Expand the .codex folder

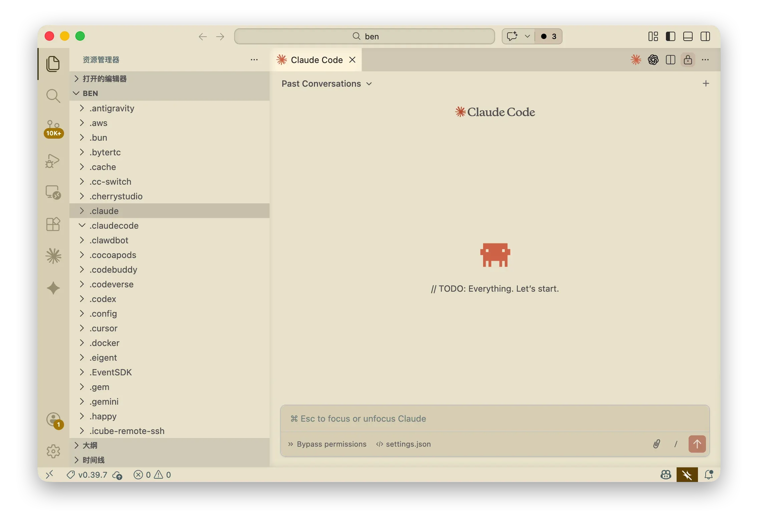169,299
